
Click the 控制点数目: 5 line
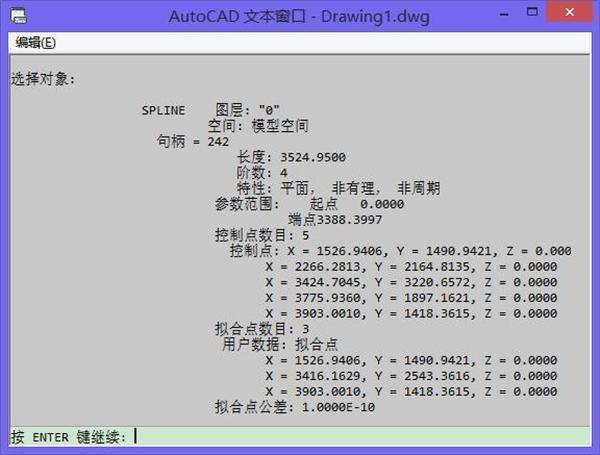(x=262, y=235)
